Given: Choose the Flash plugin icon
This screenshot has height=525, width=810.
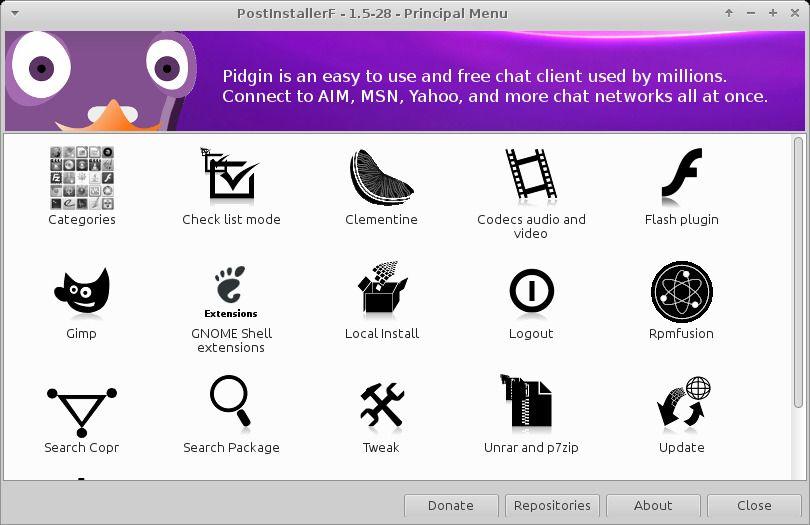Looking at the screenshot, I should (x=681, y=175).
